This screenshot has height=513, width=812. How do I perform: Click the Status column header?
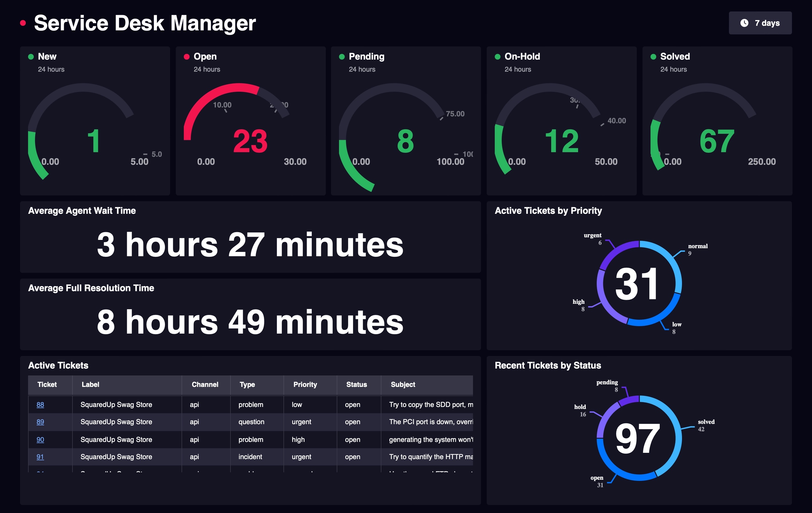pos(356,384)
